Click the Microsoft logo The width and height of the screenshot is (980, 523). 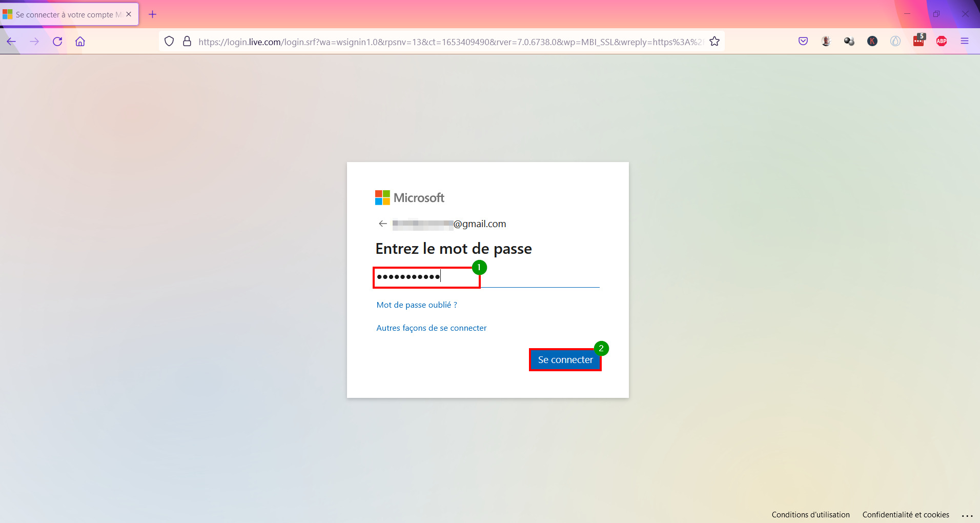[410, 198]
